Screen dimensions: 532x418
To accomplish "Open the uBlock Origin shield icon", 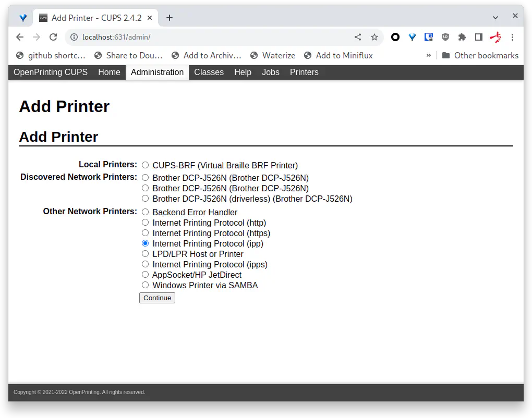I will click(445, 37).
